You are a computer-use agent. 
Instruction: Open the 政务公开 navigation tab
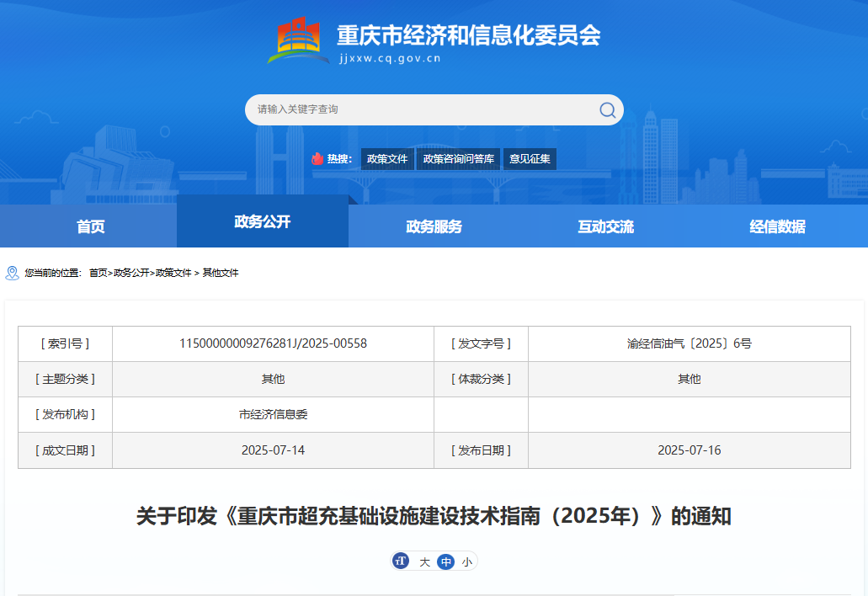tap(262, 221)
